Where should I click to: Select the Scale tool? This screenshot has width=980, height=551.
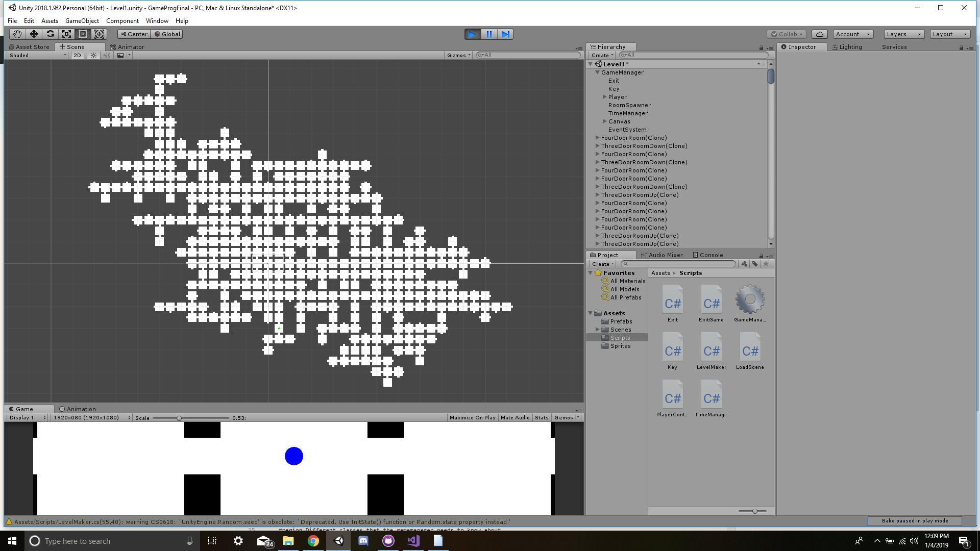(x=66, y=34)
